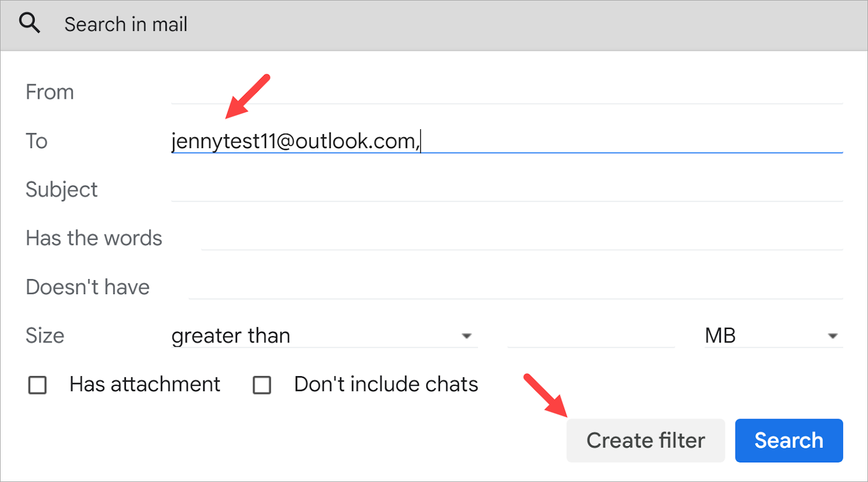Click the Doesn't have label
868x482 pixels.
click(87, 287)
